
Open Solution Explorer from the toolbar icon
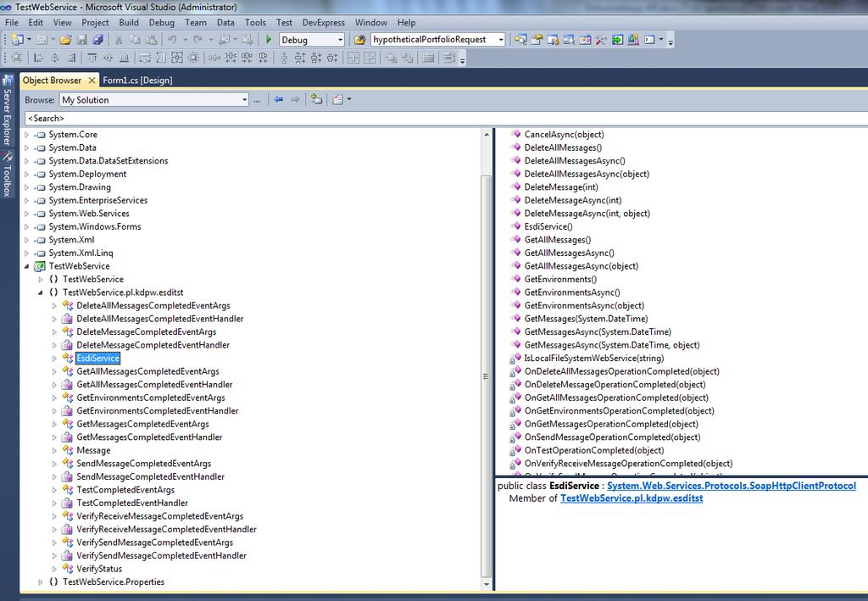pos(520,40)
